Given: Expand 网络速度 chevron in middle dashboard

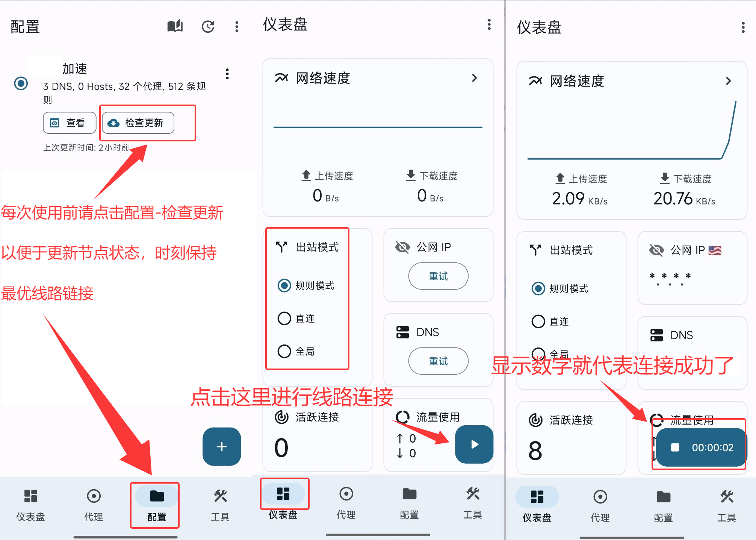Looking at the screenshot, I should pyautogui.click(x=475, y=78).
